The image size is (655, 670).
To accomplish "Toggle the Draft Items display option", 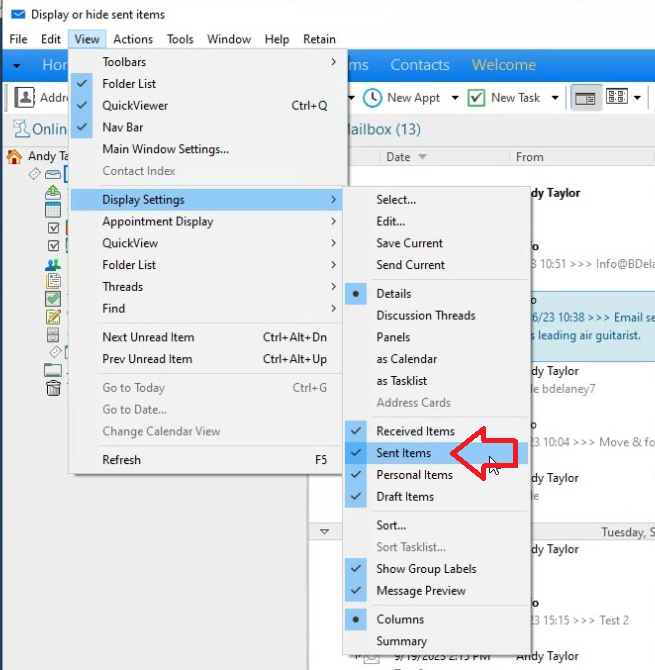I will point(404,497).
